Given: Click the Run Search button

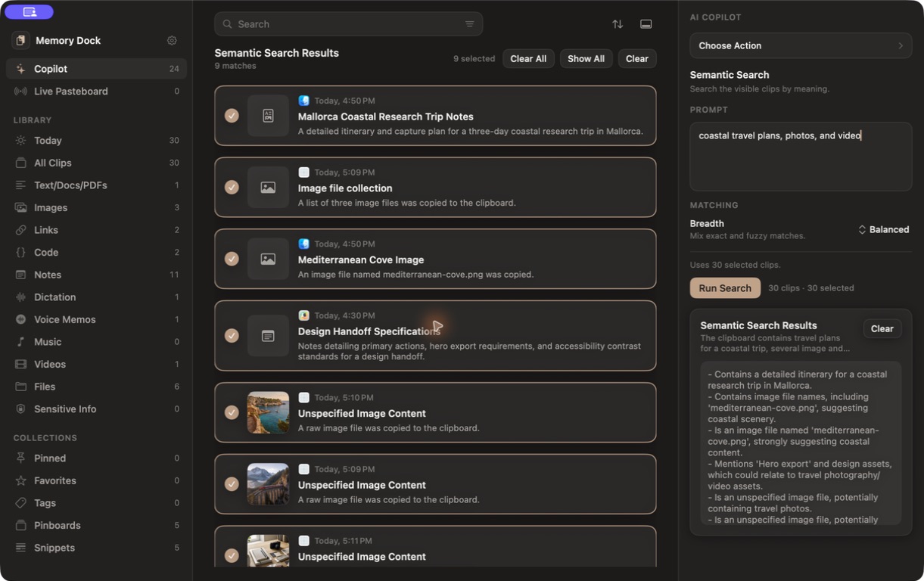Looking at the screenshot, I should (x=725, y=288).
